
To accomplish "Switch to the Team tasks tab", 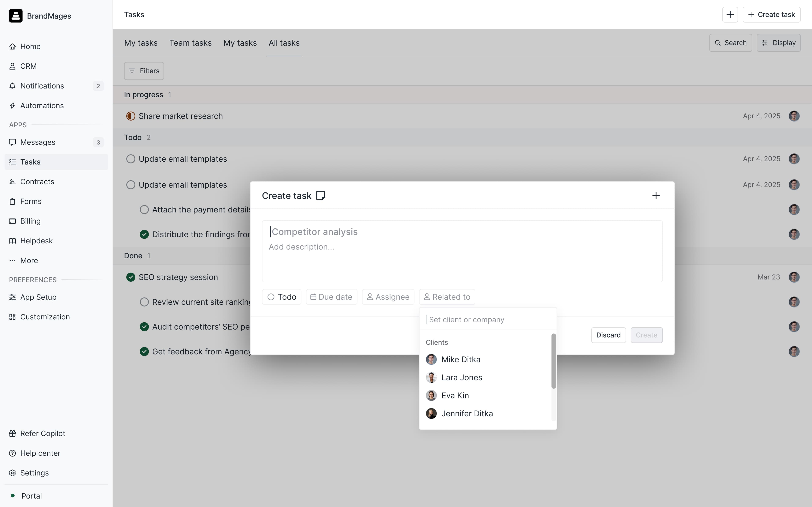I will pyautogui.click(x=191, y=43).
